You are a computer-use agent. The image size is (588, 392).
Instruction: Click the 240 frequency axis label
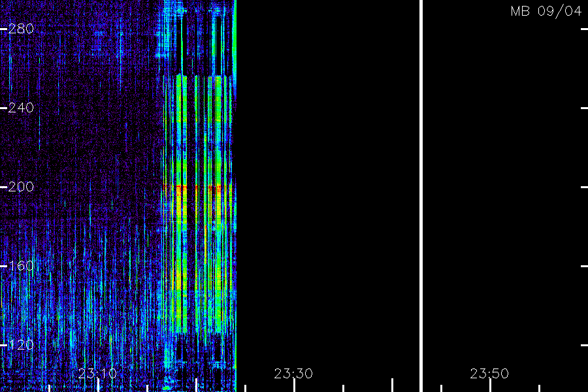pyautogui.click(x=21, y=108)
